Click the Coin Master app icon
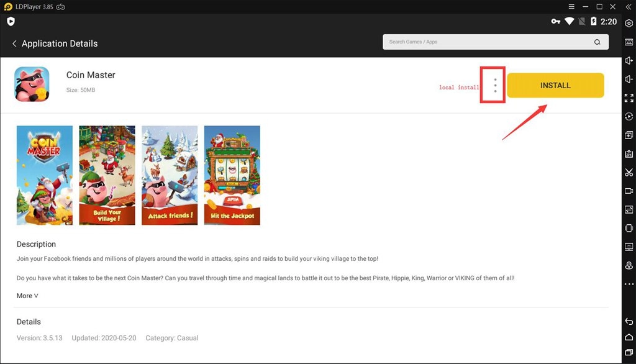The width and height of the screenshot is (636, 364). pos(32,84)
